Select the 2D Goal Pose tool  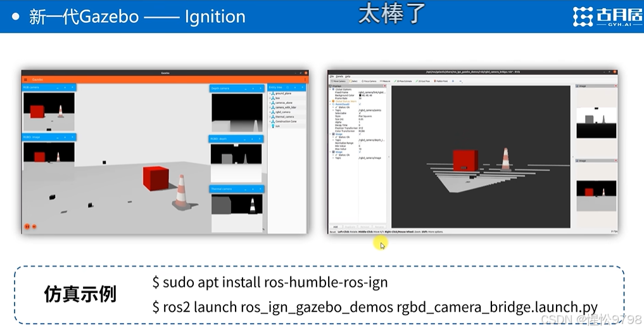pyautogui.click(x=423, y=81)
